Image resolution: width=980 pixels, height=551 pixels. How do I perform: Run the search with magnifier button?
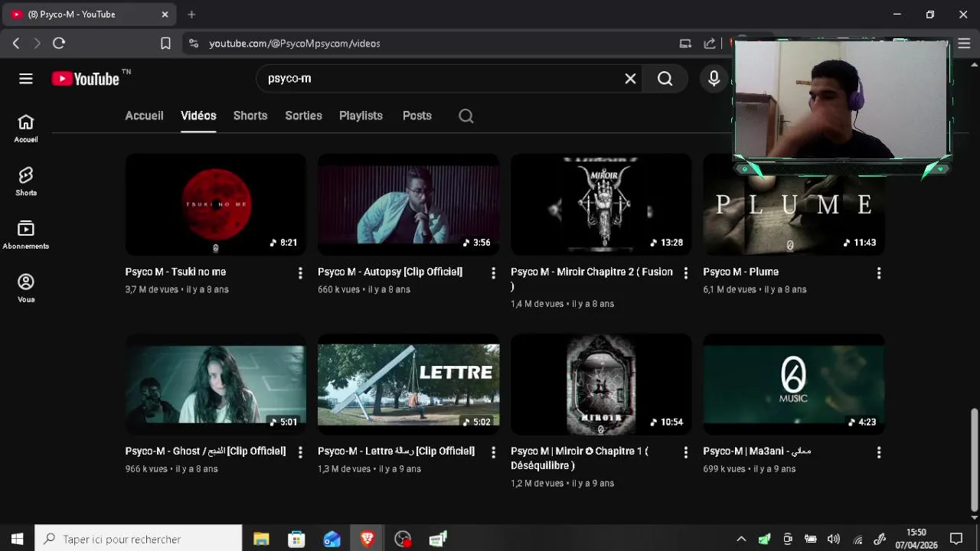665,79
